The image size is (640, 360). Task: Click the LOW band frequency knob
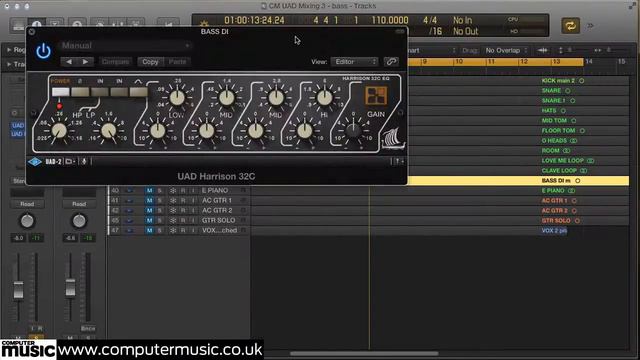(177, 98)
